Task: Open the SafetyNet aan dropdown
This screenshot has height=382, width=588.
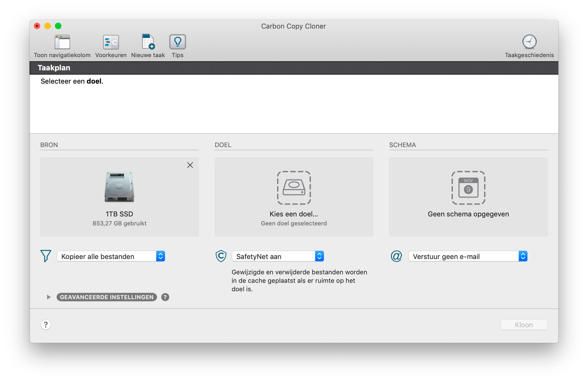Action: [278, 256]
